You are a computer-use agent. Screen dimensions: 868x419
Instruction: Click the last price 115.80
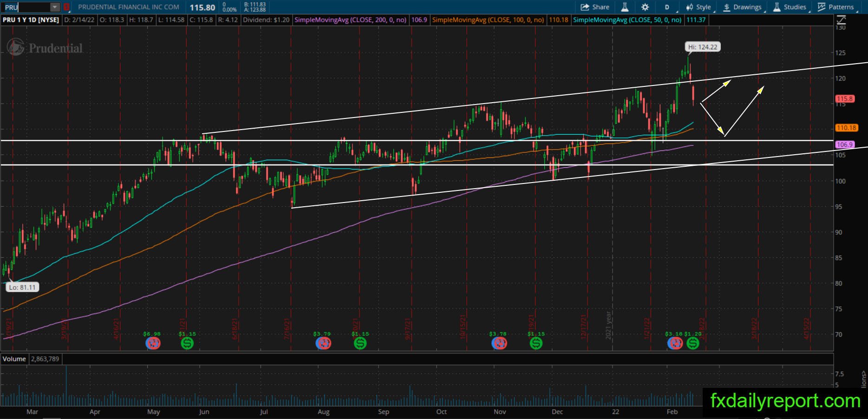tap(202, 7)
